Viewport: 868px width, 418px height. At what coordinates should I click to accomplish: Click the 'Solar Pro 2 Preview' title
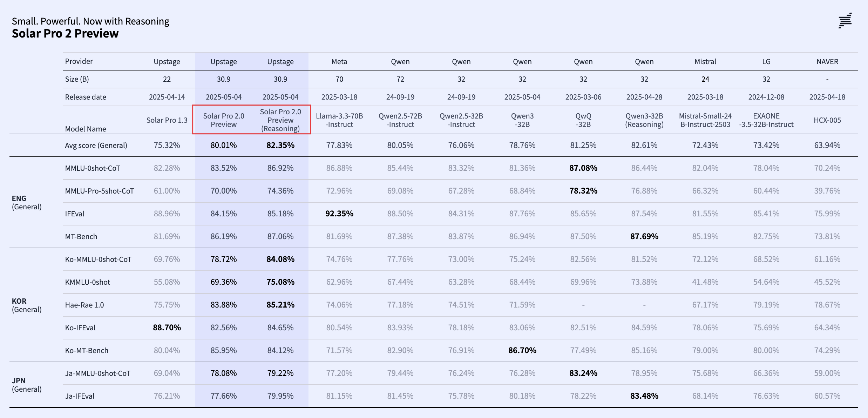tap(65, 34)
